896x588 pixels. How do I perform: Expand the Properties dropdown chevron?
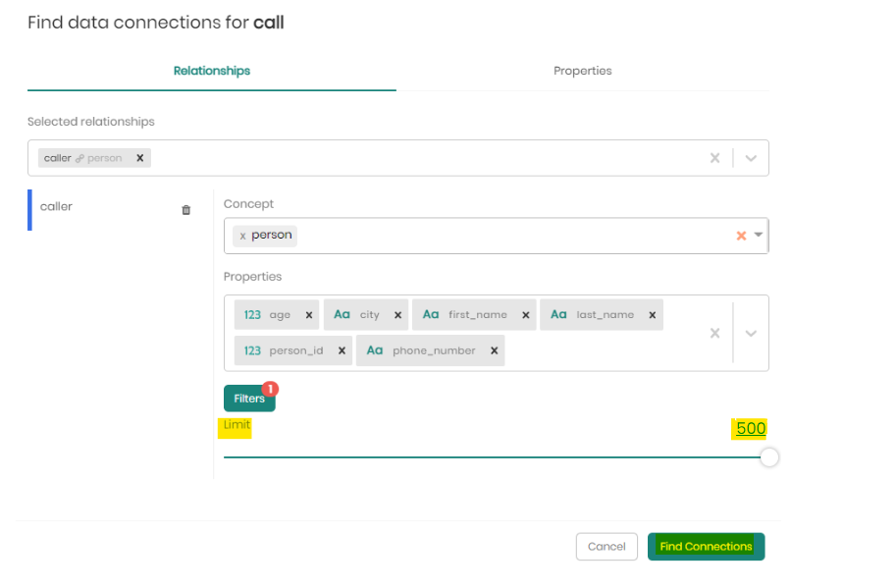point(751,333)
